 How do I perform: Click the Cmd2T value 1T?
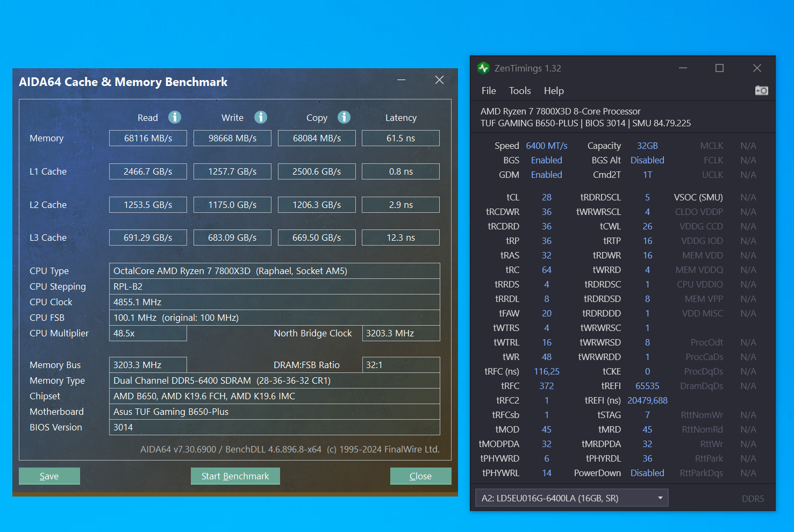click(647, 175)
